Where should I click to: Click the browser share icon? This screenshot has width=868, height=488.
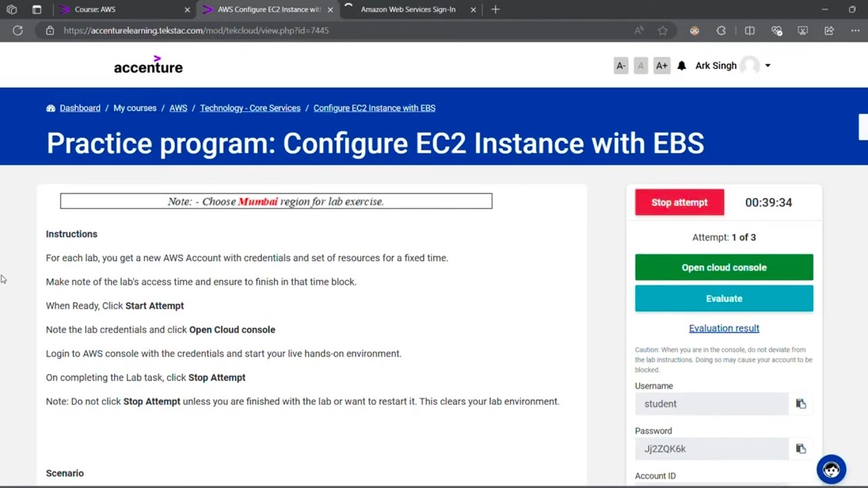pyautogui.click(x=829, y=30)
